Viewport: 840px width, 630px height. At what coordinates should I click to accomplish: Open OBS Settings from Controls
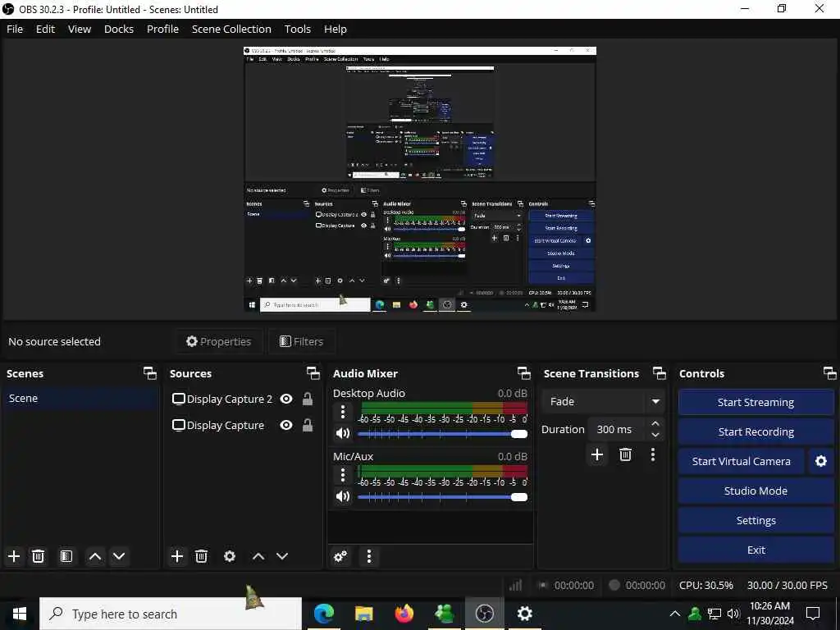tap(756, 520)
